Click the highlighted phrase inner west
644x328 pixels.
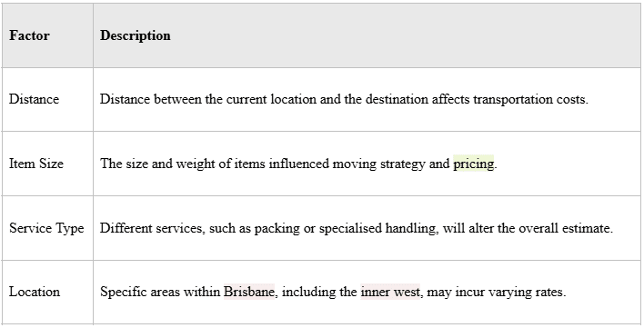[x=390, y=292]
